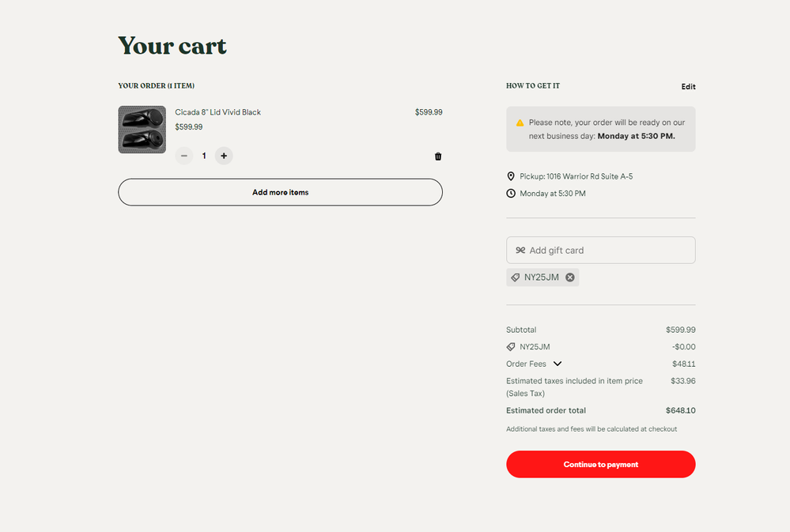The image size is (790, 532).
Task: Open the Cicada 8" Lid Vivid Black title
Action: (217, 112)
